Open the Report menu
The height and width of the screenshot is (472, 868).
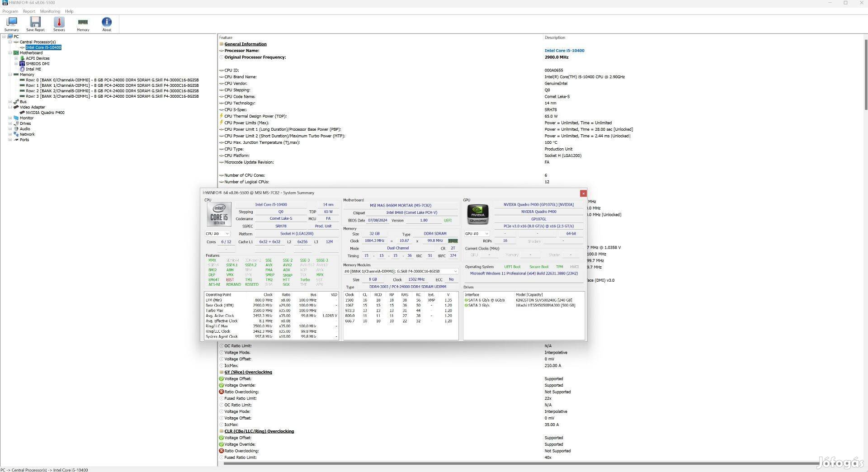(29, 11)
